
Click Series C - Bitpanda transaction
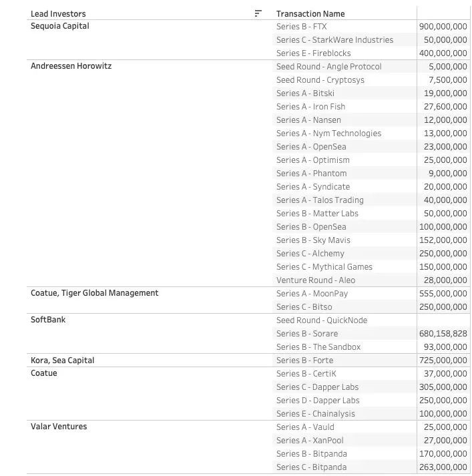click(x=311, y=467)
